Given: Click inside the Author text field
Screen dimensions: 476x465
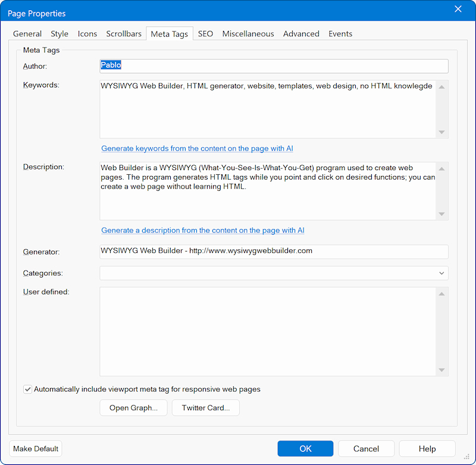Looking at the screenshot, I should pos(274,66).
